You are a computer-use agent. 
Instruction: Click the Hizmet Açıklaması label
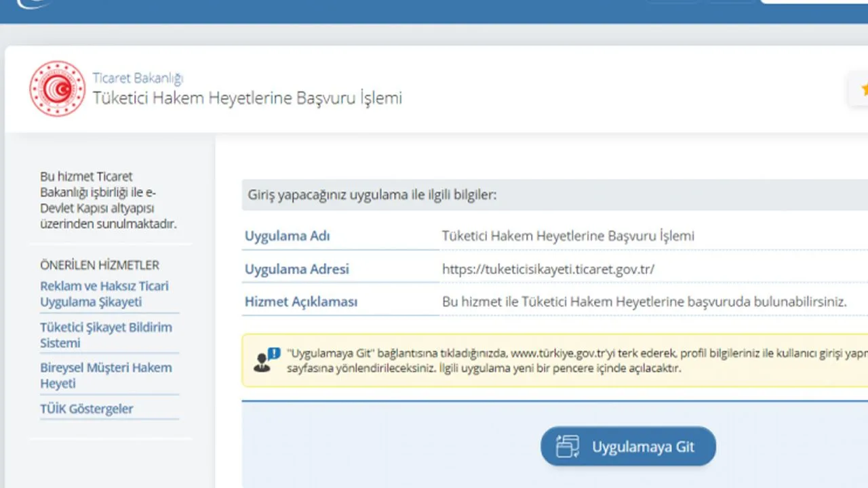point(302,302)
